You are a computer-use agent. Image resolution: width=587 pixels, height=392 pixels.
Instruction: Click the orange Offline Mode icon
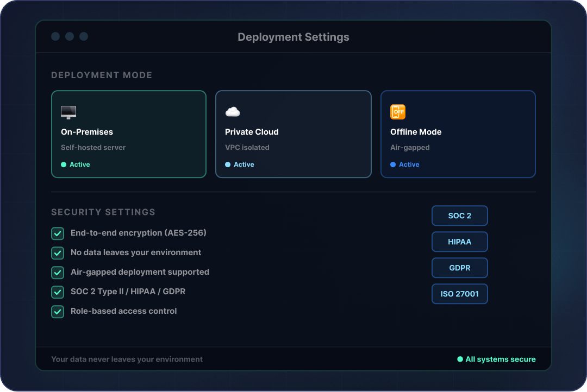397,112
